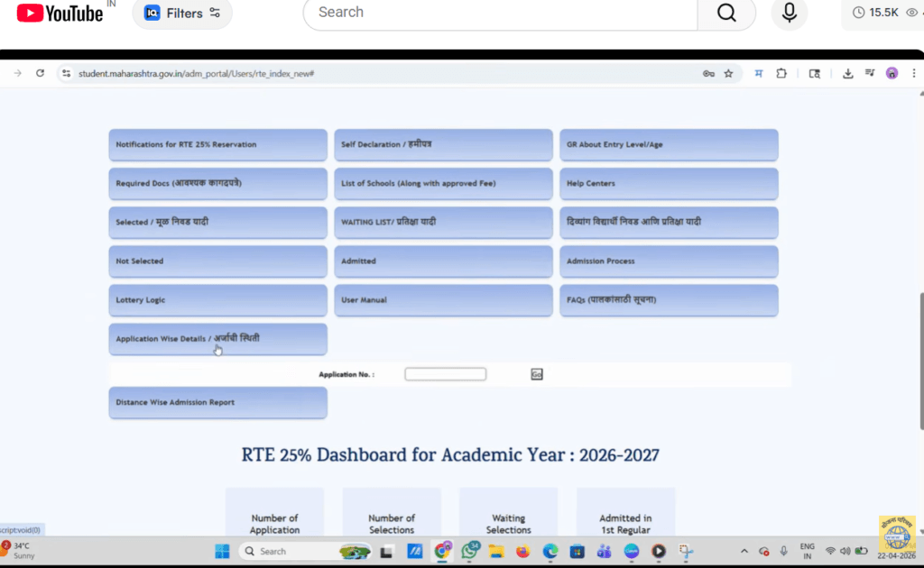Bookmark the page with star icon
The image size is (924, 568).
point(728,73)
